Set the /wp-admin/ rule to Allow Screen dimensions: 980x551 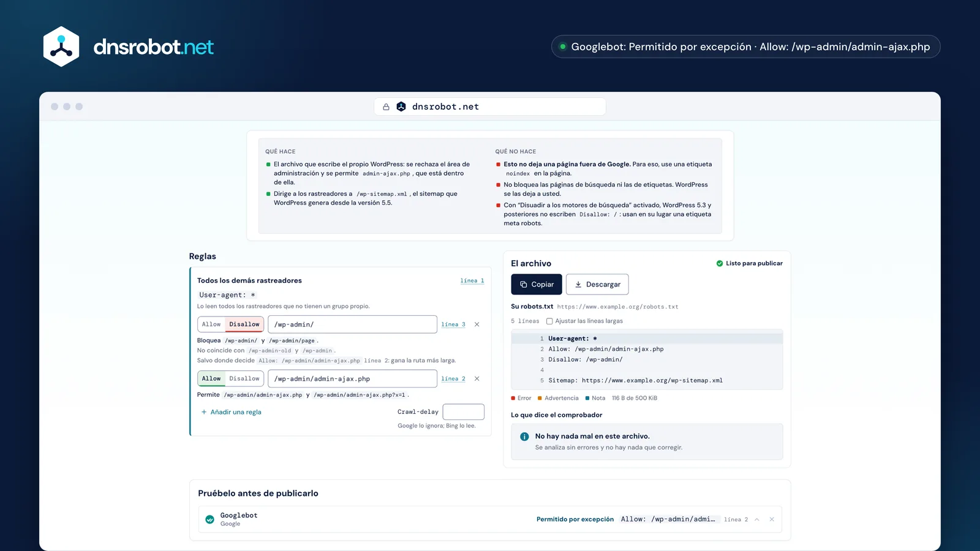pos(211,324)
